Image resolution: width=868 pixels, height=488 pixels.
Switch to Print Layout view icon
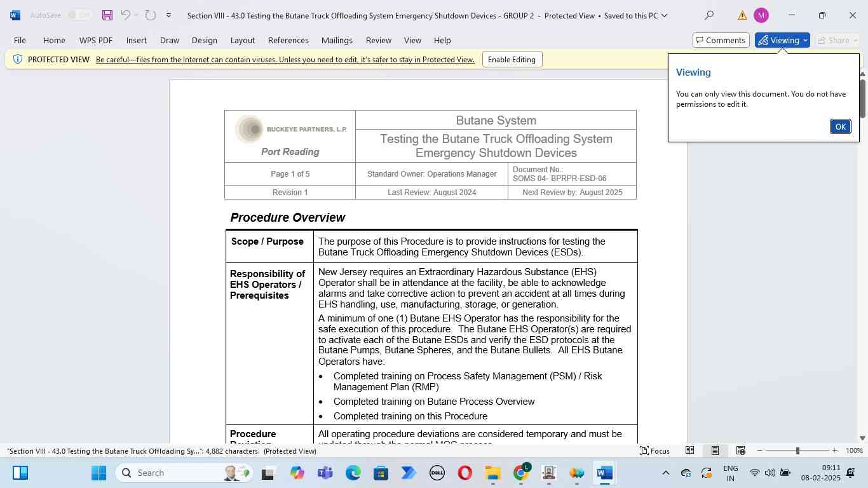coord(715,451)
